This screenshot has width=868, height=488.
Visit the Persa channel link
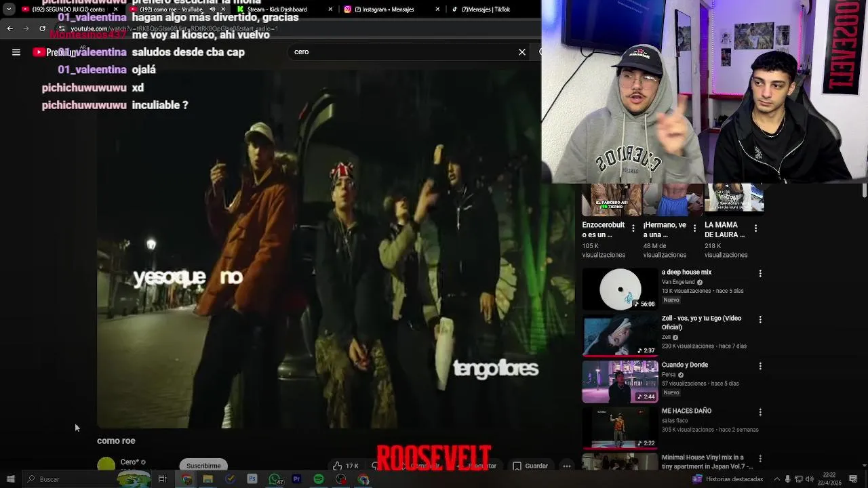click(669, 375)
